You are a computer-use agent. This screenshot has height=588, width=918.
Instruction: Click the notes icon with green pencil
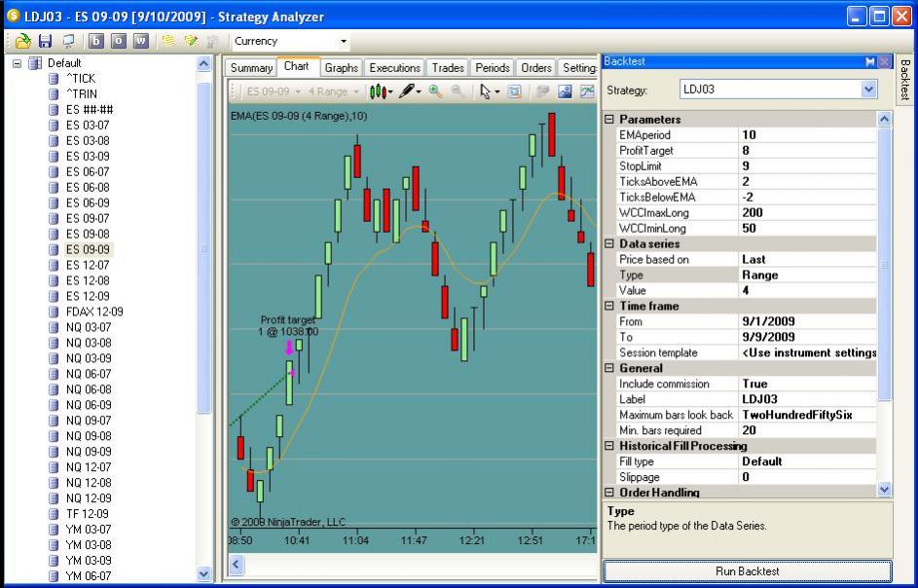pos(191,41)
